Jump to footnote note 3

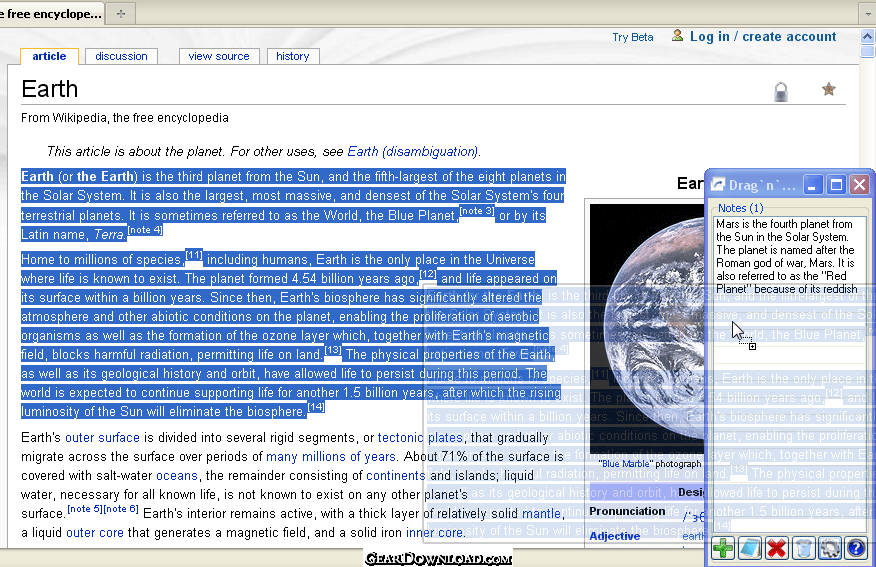pos(477,211)
